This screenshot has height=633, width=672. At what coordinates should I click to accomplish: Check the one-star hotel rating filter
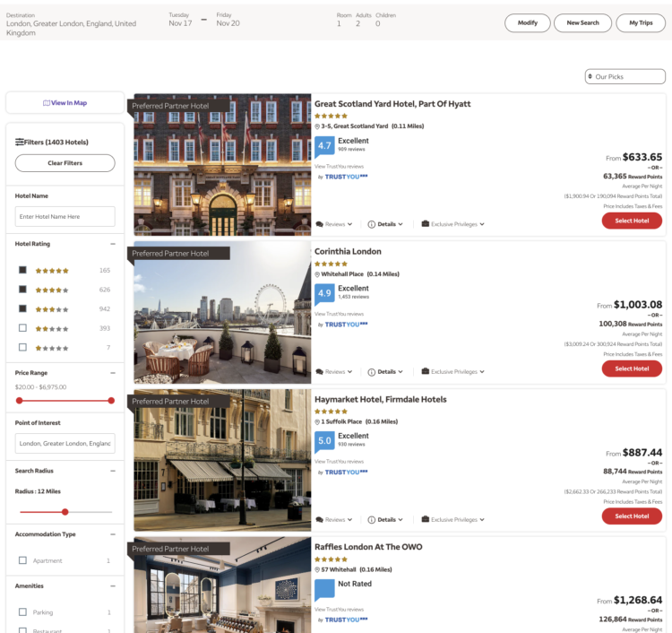pos(22,347)
